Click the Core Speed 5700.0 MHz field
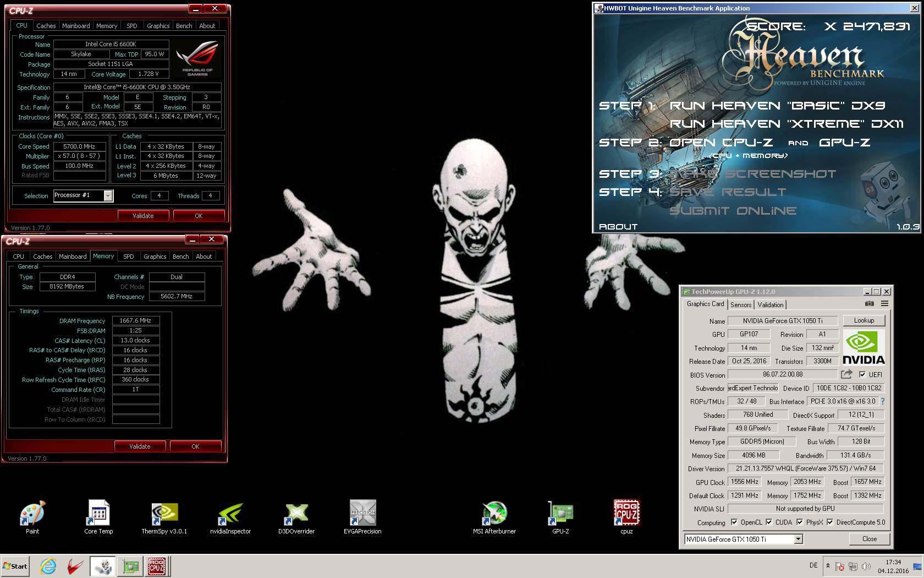Viewport: 924px width, 578px height. [79, 146]
